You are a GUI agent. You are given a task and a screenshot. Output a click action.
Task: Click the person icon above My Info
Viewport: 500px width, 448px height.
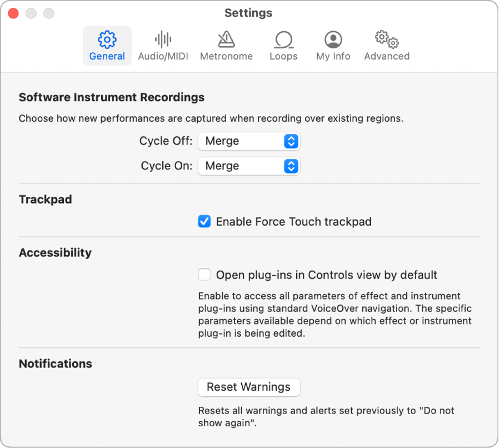332,39
